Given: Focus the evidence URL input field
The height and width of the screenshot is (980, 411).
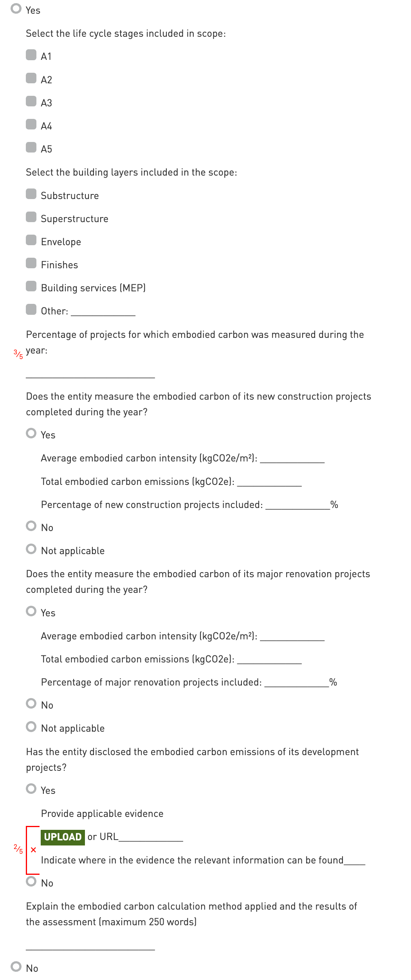Looking at the screenshot, I should 151,837.
